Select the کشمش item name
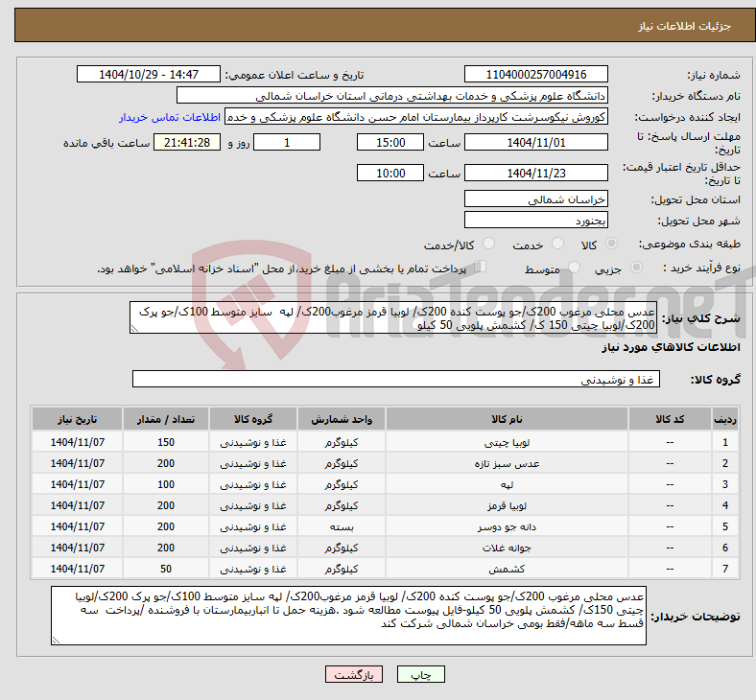The image size is (756, 700). (507, 569)
